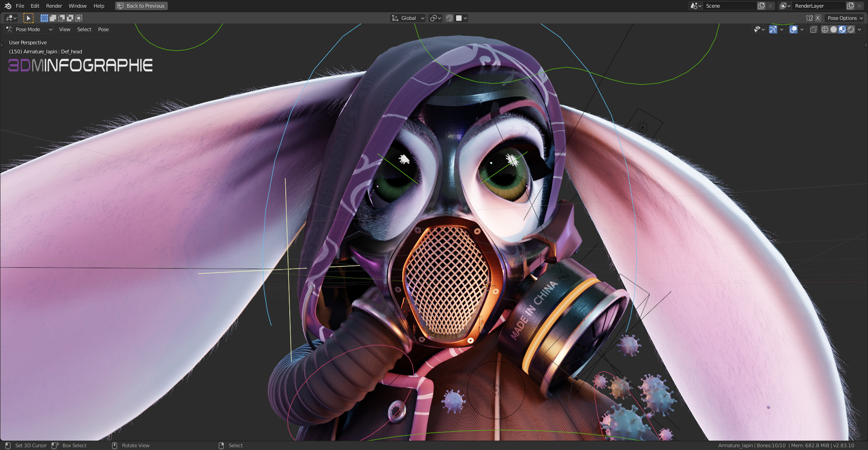Set selection mode to subtract selection
The image size is (868, 450).
click(61, 18)
